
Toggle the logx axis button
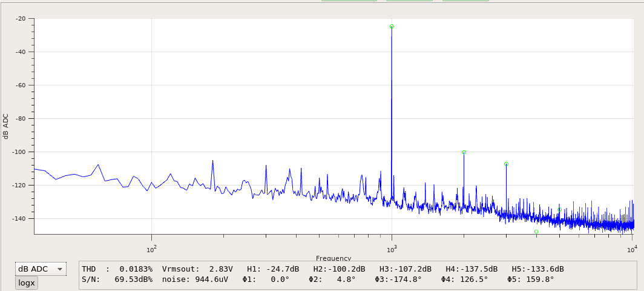coord(26,283)
